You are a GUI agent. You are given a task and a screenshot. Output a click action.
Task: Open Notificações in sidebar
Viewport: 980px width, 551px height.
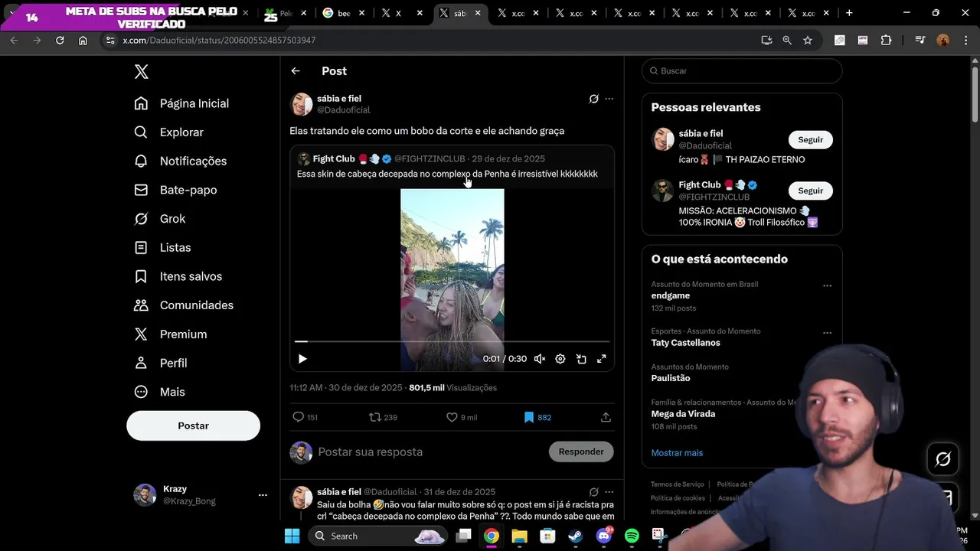180,161
